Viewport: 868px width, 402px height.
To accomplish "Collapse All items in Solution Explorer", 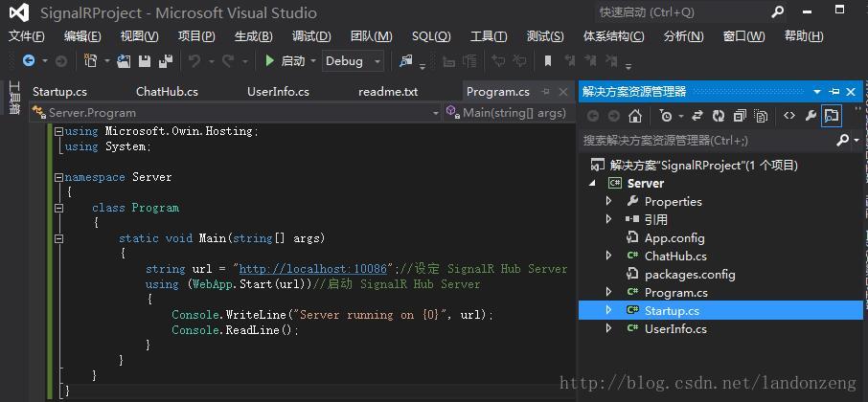I will click(x=741, y=116).
